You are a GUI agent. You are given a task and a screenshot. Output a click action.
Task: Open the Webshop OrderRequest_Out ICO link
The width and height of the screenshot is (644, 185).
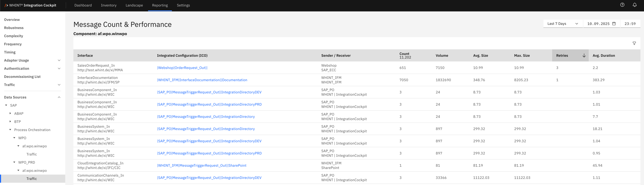coord(182,68)
